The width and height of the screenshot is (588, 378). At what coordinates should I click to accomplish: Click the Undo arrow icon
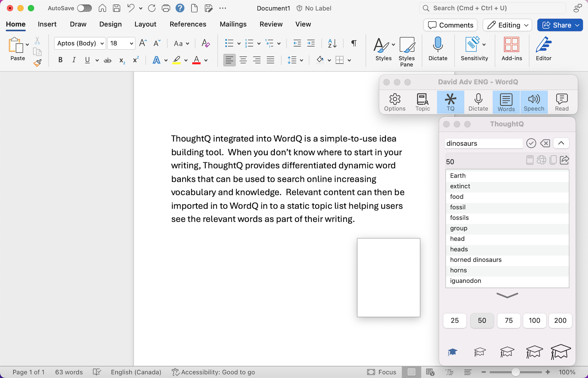click(x=131, y=8)
